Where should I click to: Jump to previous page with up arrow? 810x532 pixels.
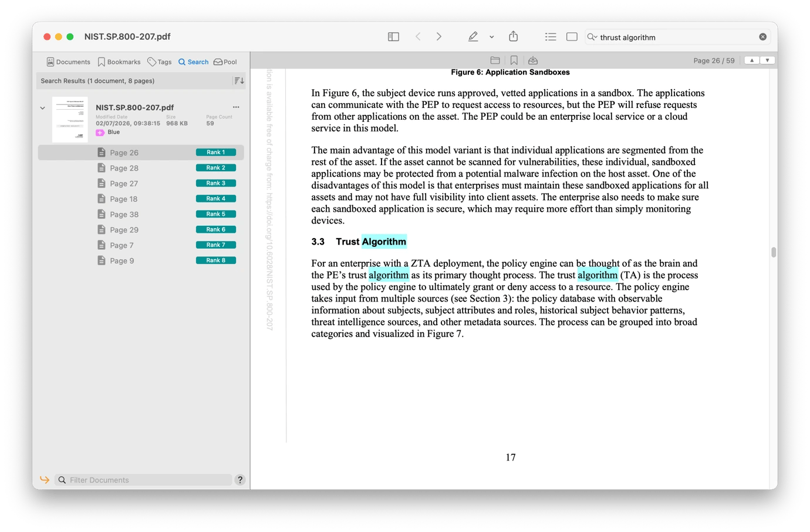click(752, 60)
